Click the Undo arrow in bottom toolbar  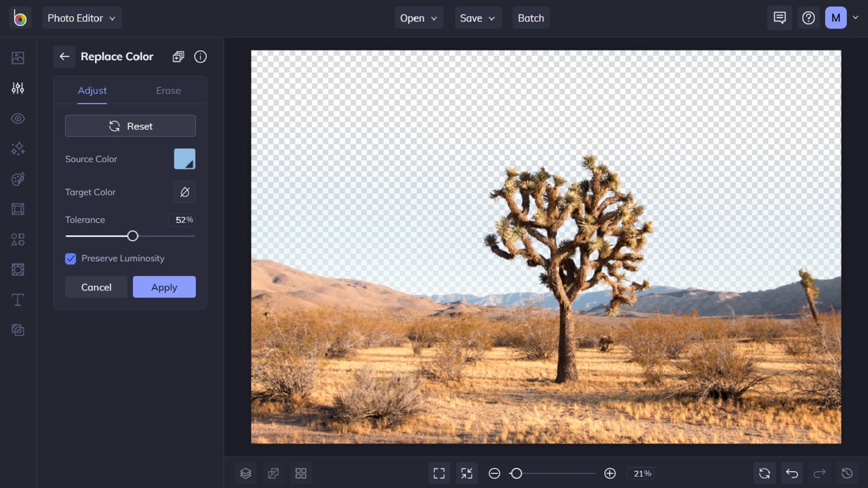tap(792, 473)
